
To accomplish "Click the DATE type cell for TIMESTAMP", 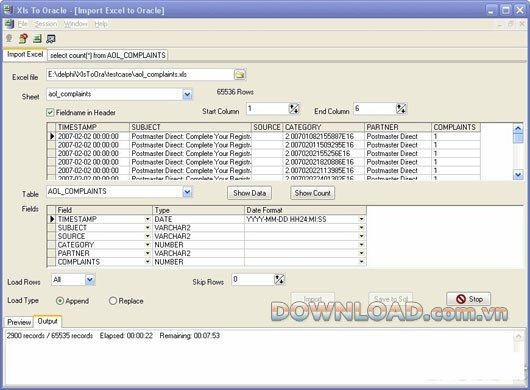I will coord(198,219).
